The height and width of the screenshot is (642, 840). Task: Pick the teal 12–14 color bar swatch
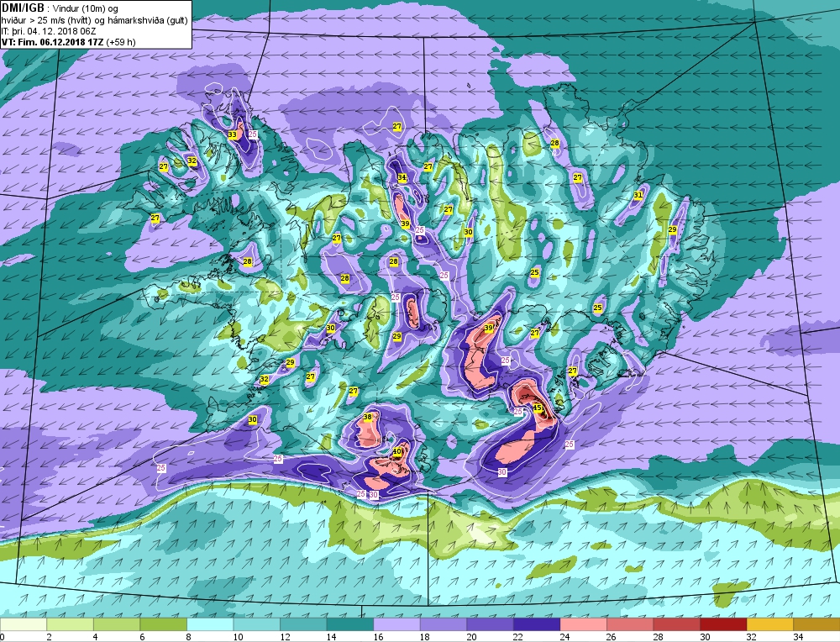(303, 624)
